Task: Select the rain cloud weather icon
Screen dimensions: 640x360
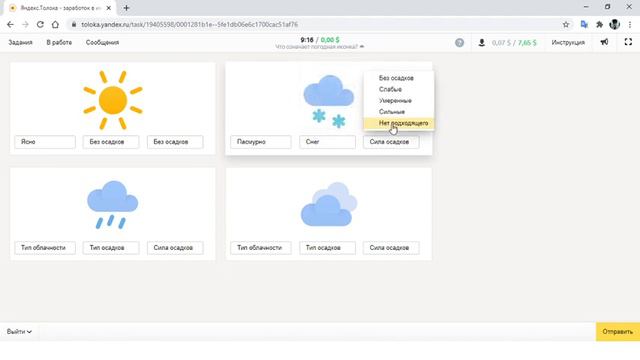Action: (x=113, y=205)
